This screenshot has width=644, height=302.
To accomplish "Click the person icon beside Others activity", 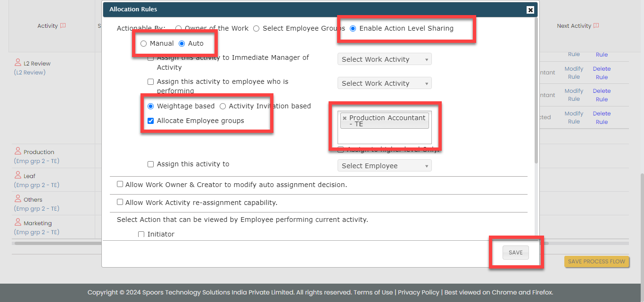I will coord(18,199).
